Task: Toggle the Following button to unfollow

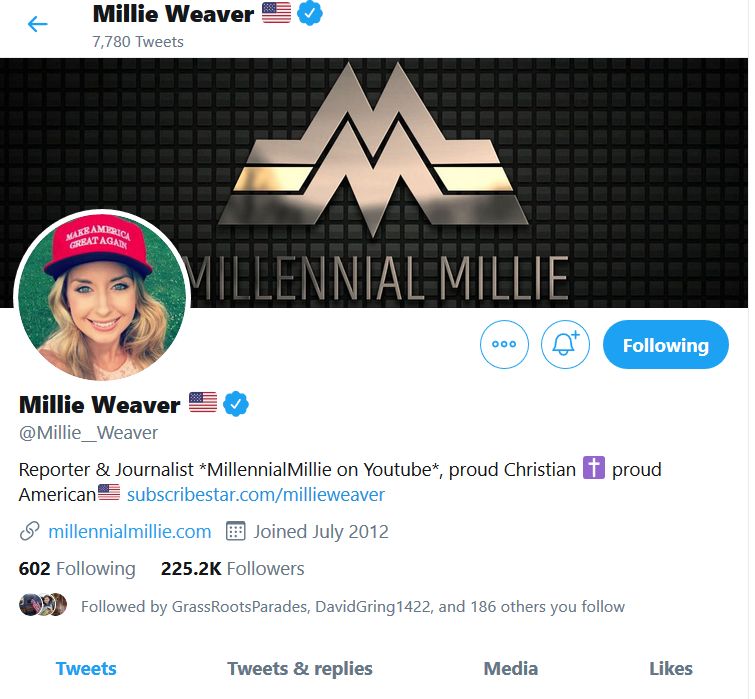Action: [665, 345]
